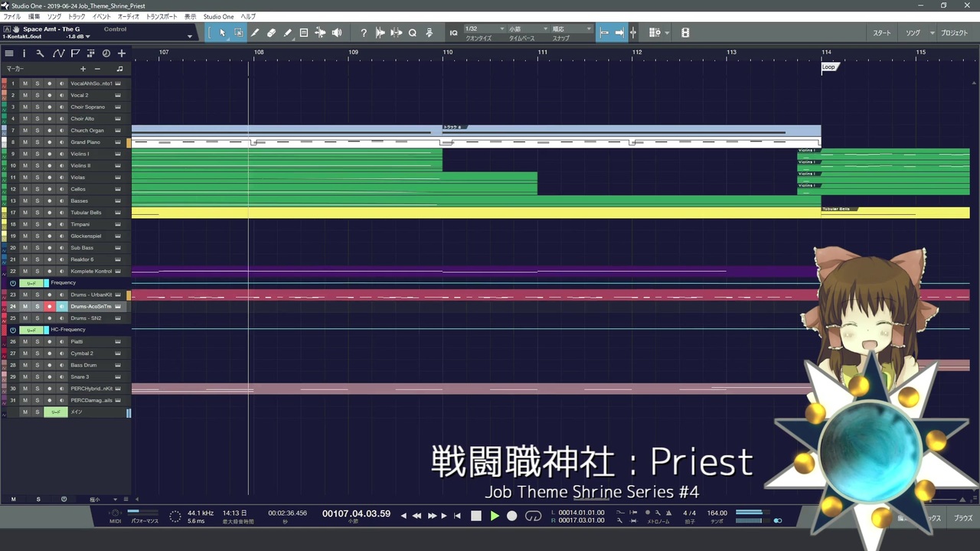
Task: Solo the Timpani track
Action: tap(37, 224)
